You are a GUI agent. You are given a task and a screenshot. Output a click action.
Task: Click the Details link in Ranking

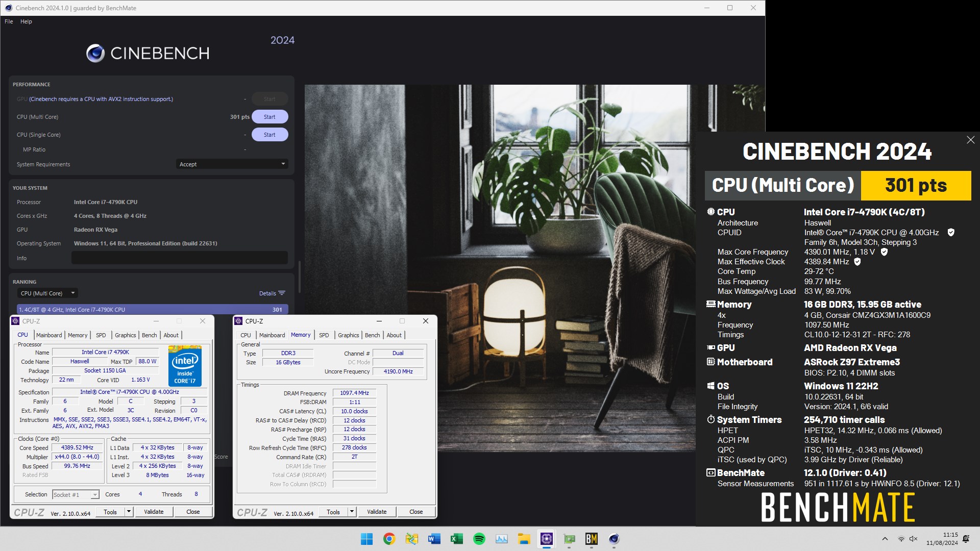(x=267, y=293)
